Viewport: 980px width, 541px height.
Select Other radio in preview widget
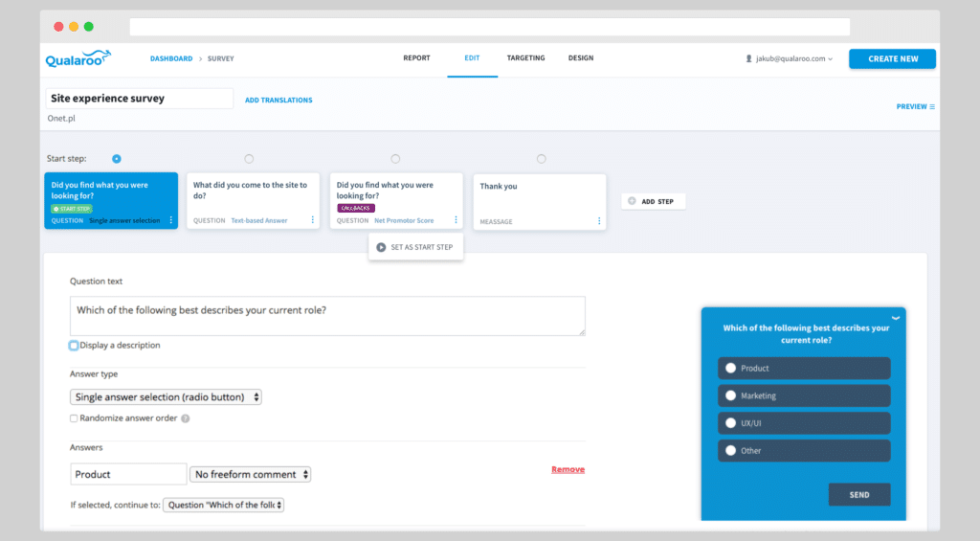coord(730,451)
